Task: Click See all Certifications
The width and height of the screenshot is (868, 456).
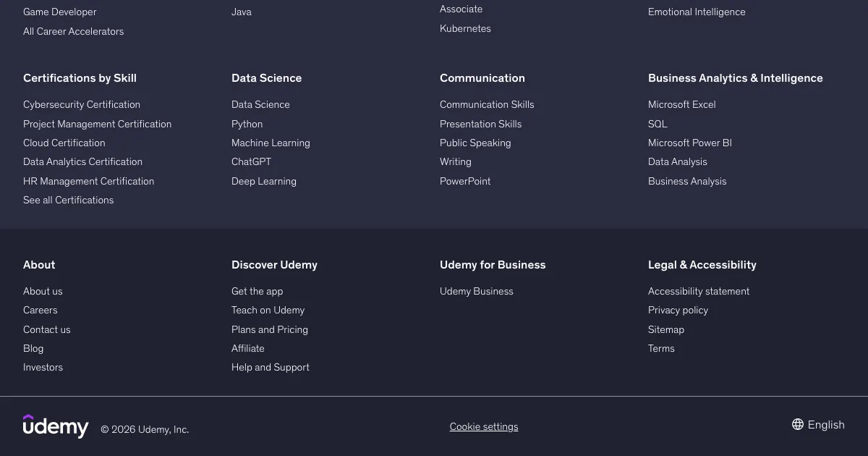Action: click(68, 200)
